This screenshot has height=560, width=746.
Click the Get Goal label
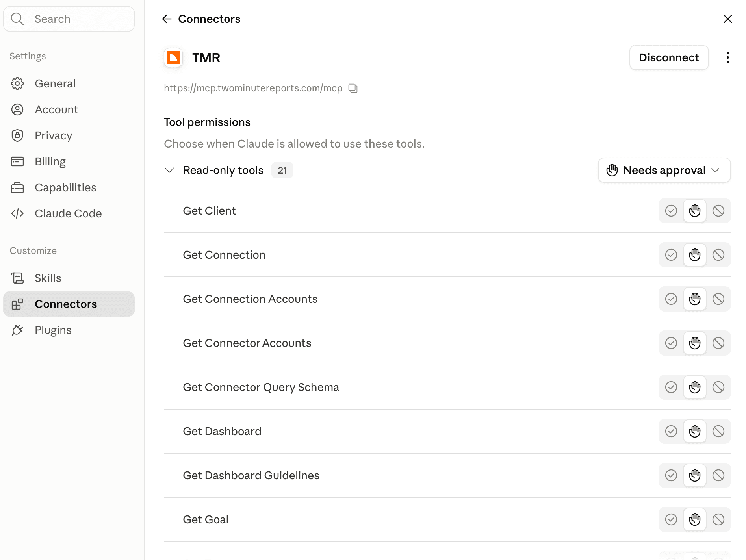click(x=206, y=519)
